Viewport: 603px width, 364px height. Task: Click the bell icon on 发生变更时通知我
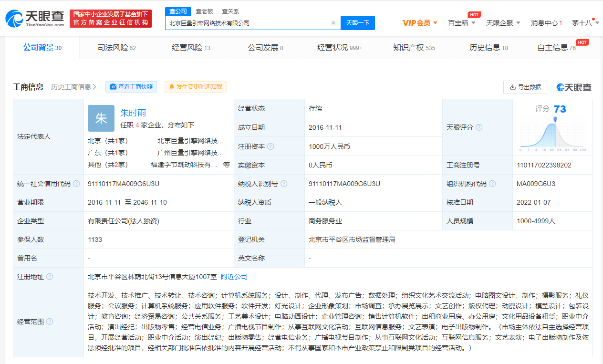point(172,87)
